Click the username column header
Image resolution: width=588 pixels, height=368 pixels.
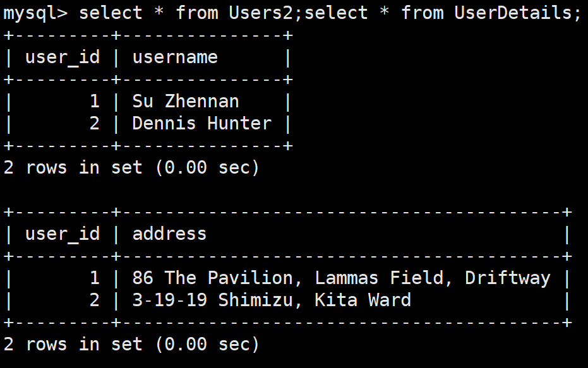175,57
